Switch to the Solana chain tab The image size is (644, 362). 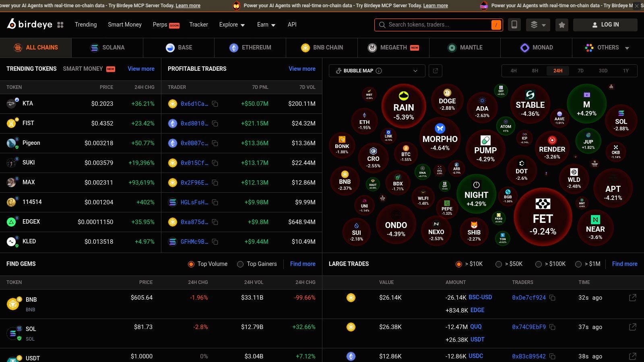[107, 47]
